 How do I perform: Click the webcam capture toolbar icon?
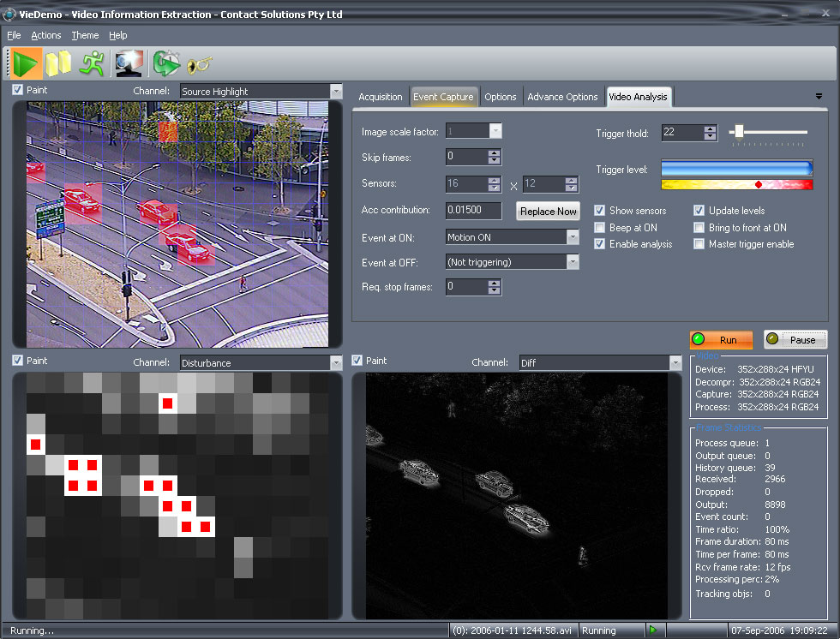[x=128, y=63]
